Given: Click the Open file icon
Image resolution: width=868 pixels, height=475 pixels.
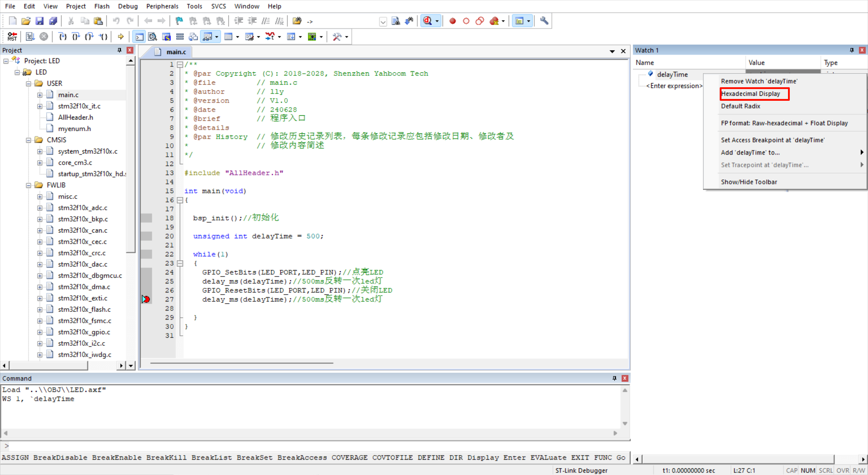Looking at the screenshot, I should [26, 21].
